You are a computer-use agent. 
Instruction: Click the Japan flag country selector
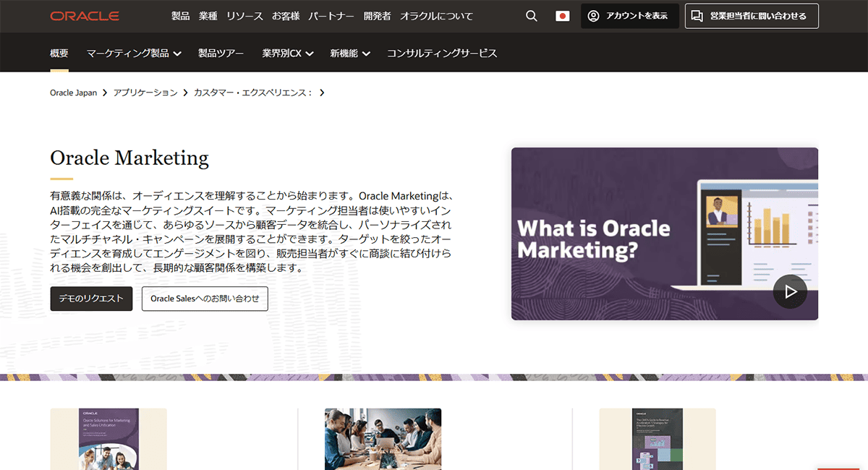562,15
